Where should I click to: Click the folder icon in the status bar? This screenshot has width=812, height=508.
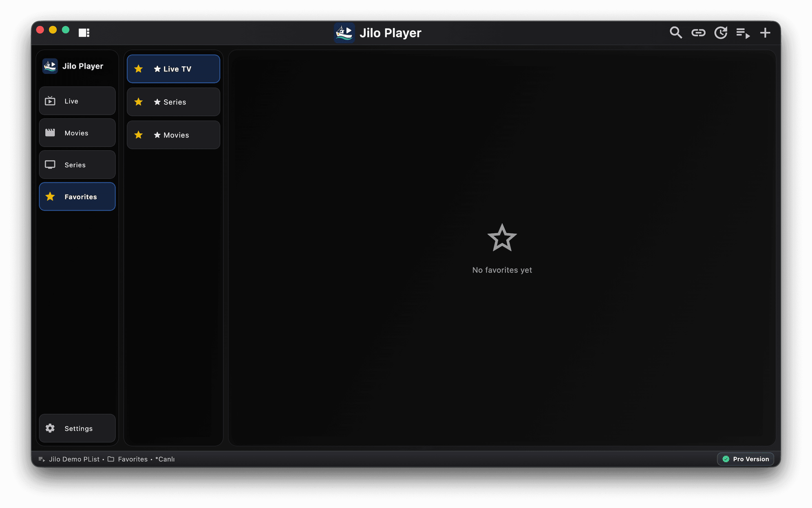111,459
